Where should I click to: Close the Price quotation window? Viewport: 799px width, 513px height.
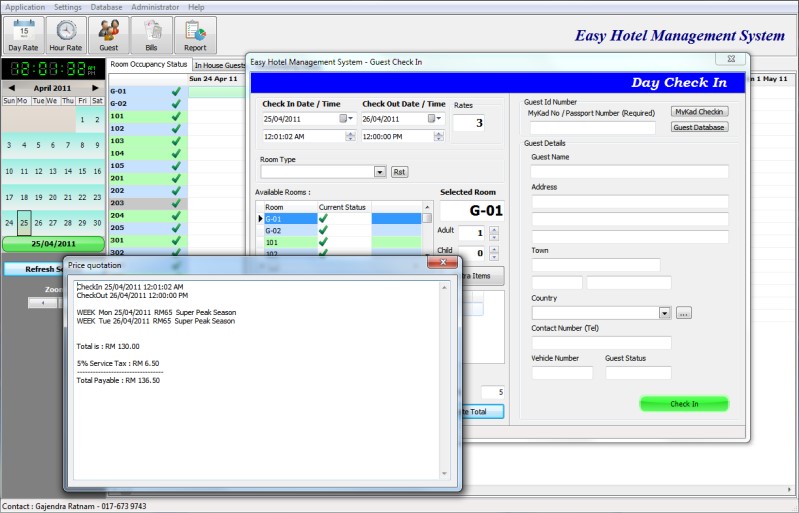coord(442,262)
